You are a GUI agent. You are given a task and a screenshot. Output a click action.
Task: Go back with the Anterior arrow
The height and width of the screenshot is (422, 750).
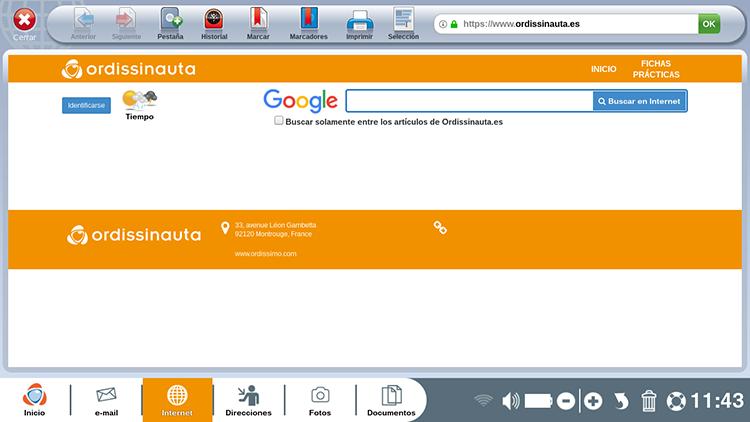point(83,24)
